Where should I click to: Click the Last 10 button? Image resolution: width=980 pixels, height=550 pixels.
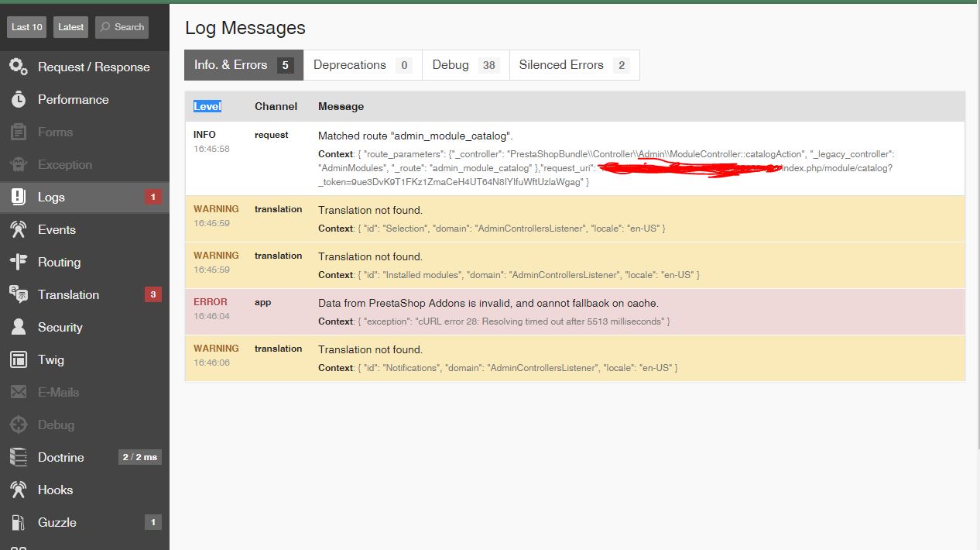[x=26, y=27]
